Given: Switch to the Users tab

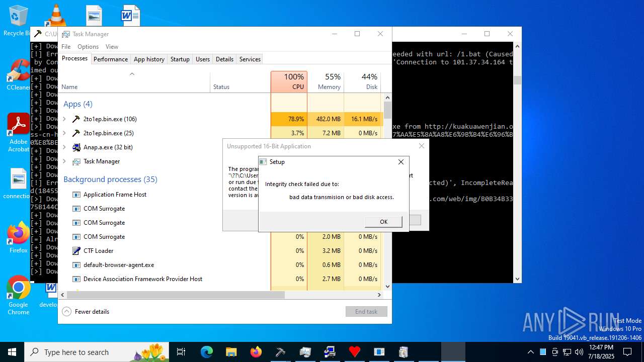Looking at the screenshot, I should click(x=203, y=59).
